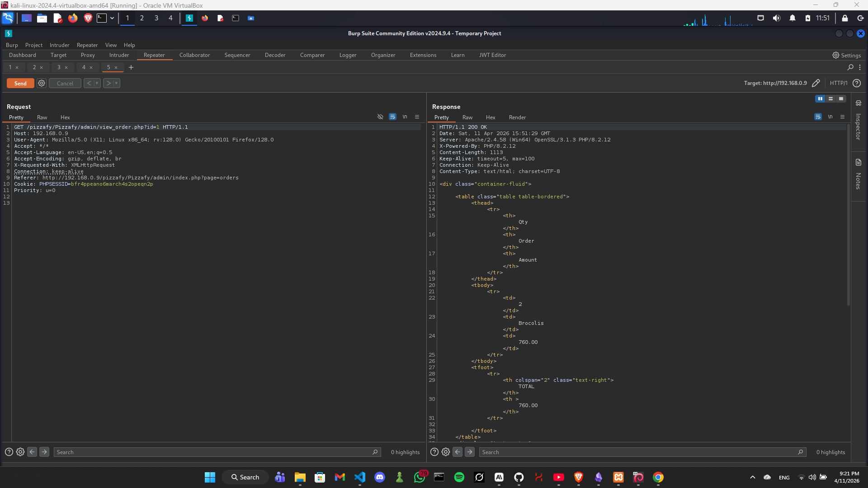This screenshot has height=488, width=868.
Task: Search Repeater tabs magnifier icon
Action: (850, 67)
